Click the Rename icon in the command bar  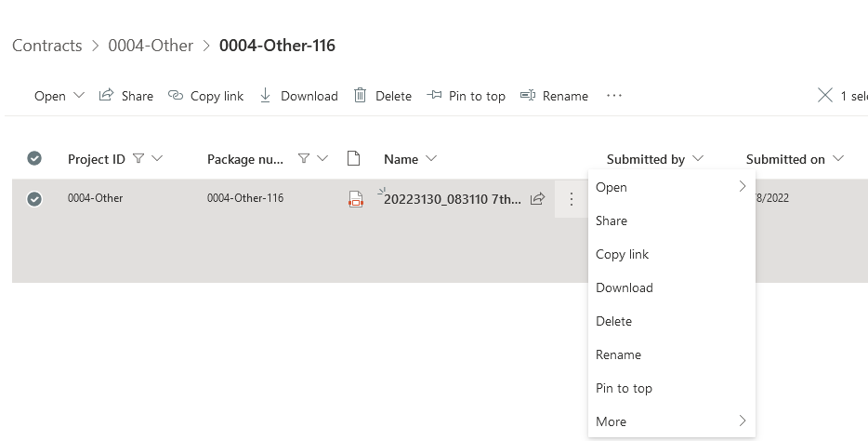[528, 95]
